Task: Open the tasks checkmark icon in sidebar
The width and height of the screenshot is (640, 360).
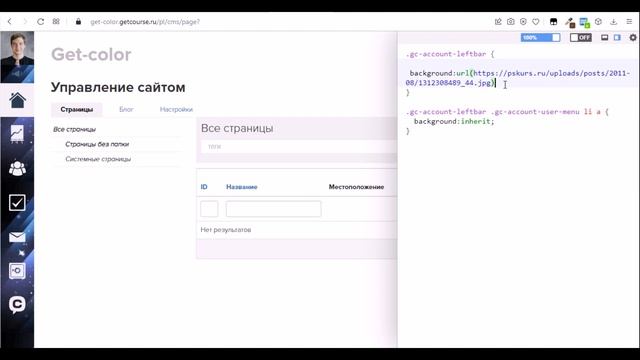Action: click(x=17, y=202)
